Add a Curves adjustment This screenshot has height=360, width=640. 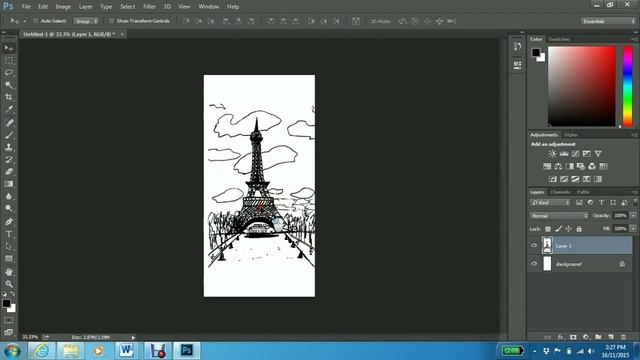click(x=575, y=154)
